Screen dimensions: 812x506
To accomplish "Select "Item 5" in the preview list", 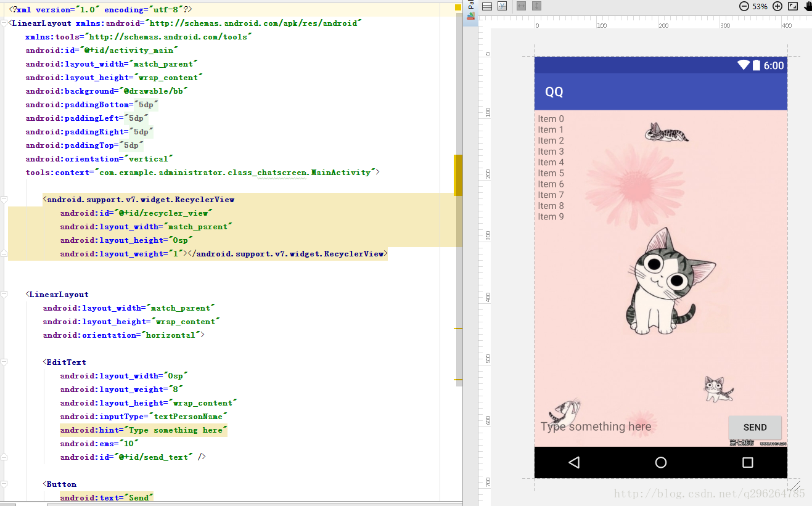I will pos(551,173).
